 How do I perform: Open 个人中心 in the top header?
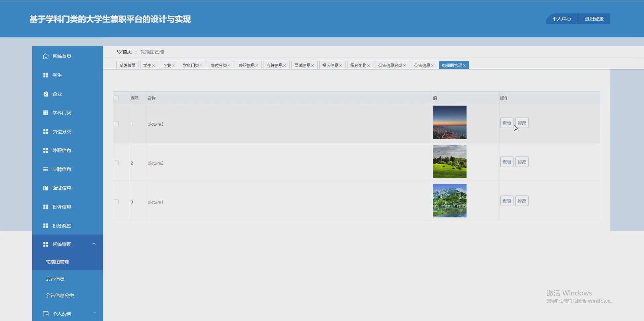[561, 19]
